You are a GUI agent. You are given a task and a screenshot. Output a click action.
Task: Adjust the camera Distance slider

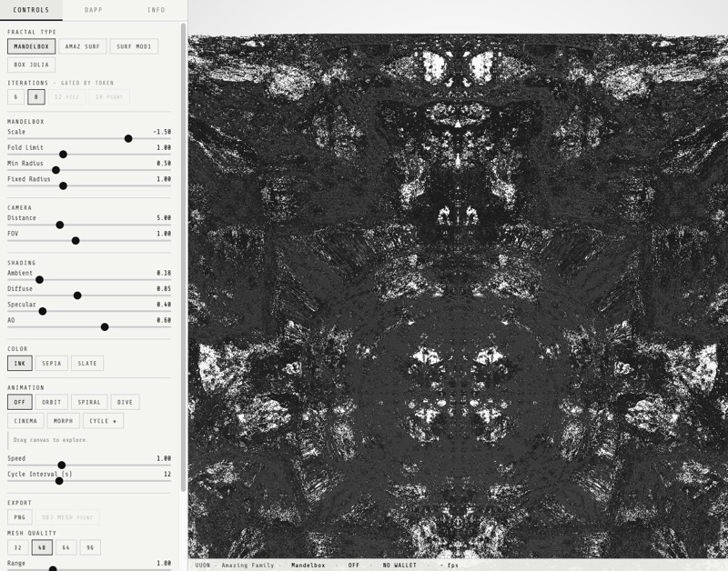click(x=89, y=225)
